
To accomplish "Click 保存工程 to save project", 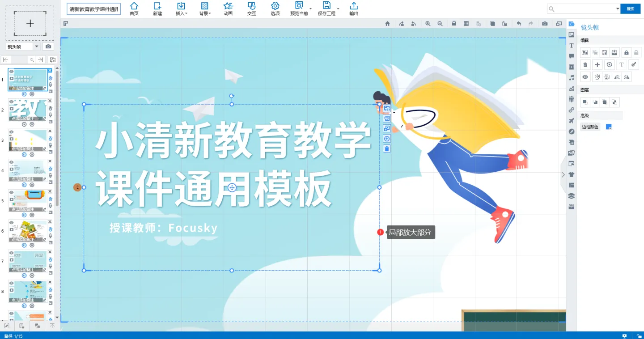I will click(326, 8).
